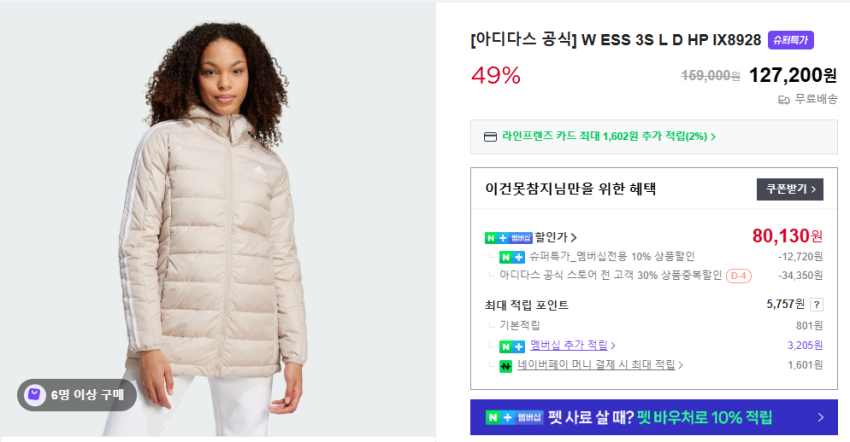Click the 무료배송 shipping label
Screen dimensions: 850x442
point(816,99)
